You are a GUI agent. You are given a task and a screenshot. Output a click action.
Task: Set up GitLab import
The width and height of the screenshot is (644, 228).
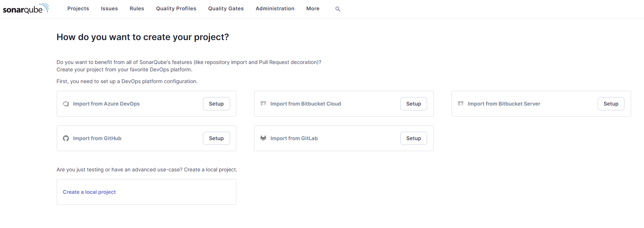[414, 138]
